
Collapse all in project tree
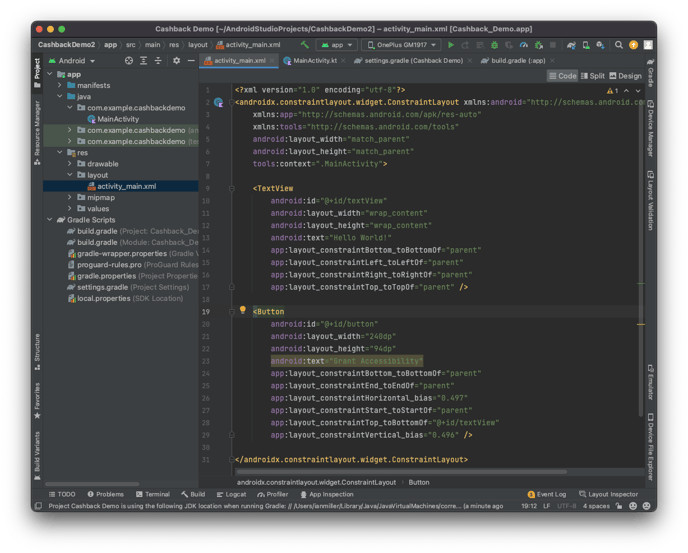point(159,61)
